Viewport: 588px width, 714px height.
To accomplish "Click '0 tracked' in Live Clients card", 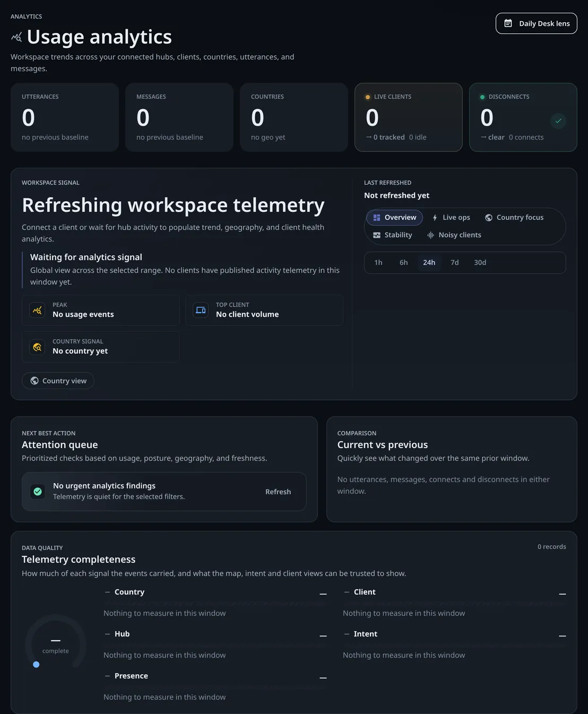I will 389,137.
